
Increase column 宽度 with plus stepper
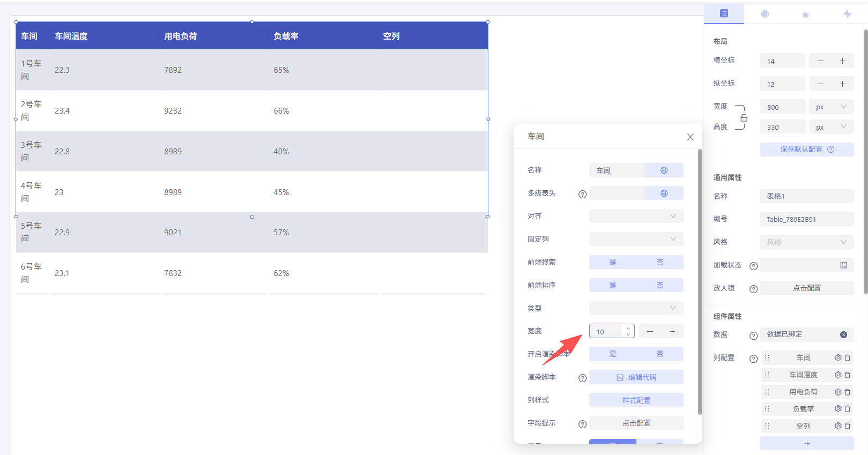[672, 332]
